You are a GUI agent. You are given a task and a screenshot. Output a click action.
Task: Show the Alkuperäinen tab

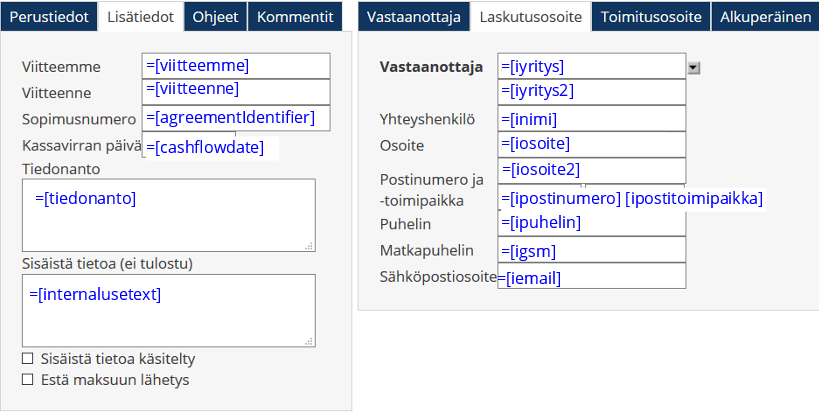click(x=765, y=17)
